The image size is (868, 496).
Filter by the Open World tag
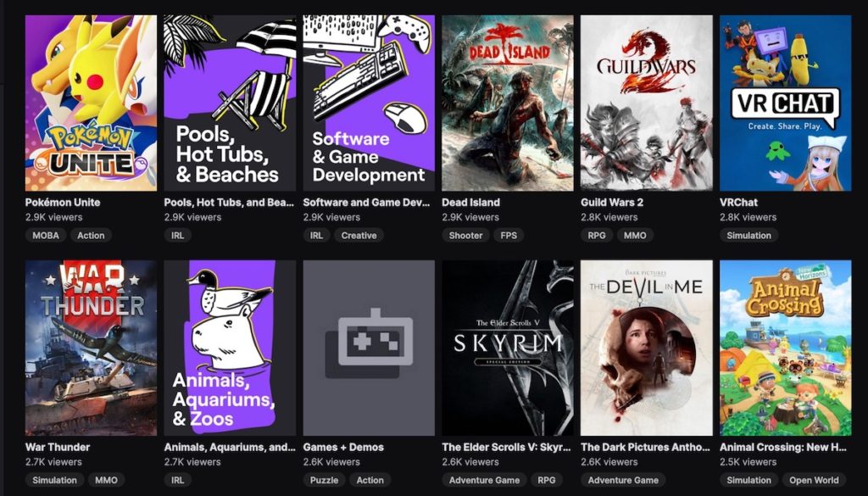[815, 480]
